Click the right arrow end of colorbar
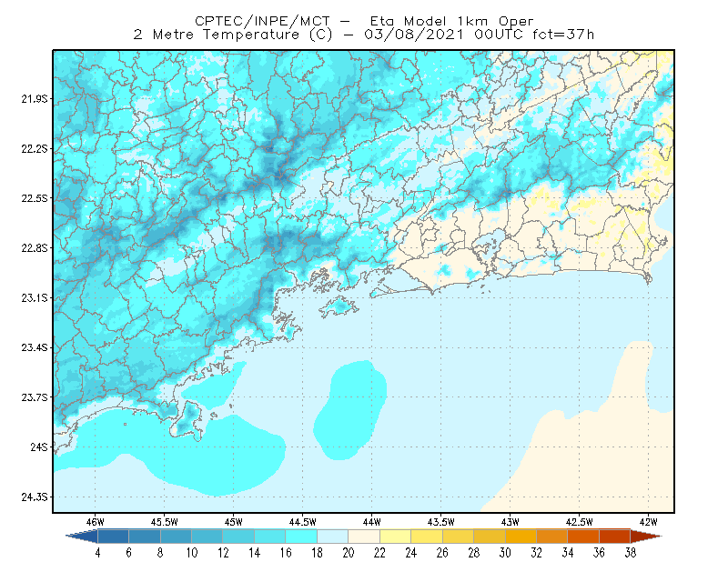The height and width of the screenshot is (562, 728). pos(646,537)
